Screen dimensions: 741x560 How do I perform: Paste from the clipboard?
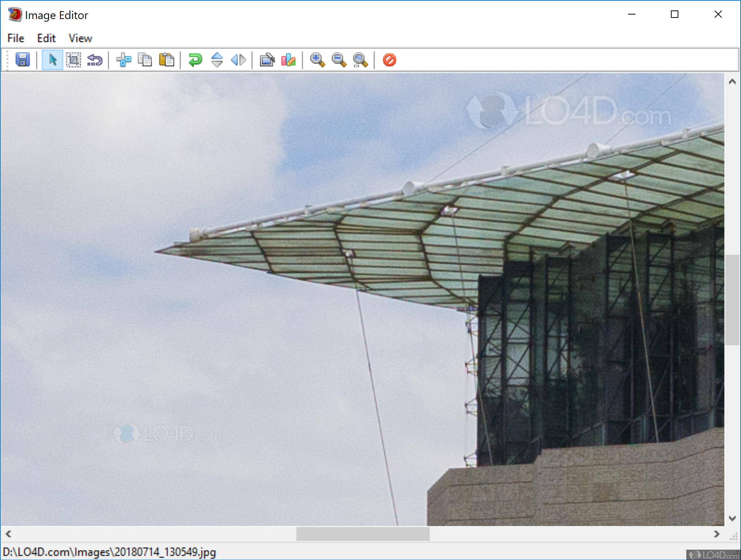coord(167,60)
